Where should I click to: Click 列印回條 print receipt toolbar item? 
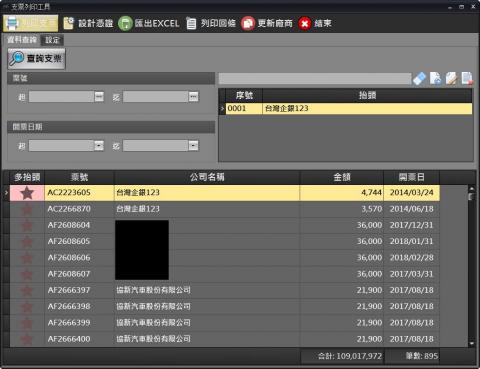pyautogui.click(x=211, y=23)
